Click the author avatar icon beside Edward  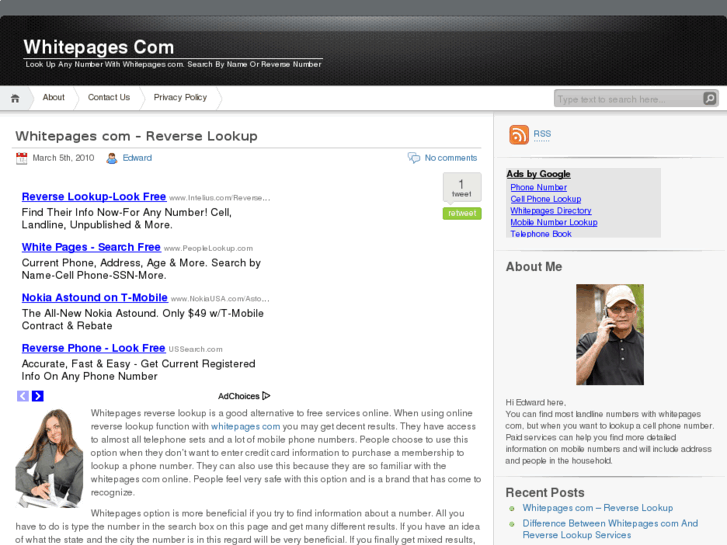pos(111,158)
